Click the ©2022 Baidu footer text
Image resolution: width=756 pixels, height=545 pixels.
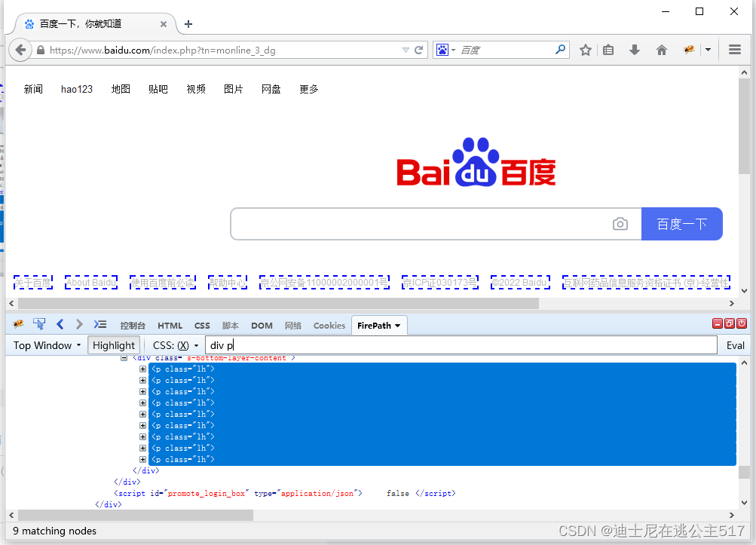tap(520, 283)
